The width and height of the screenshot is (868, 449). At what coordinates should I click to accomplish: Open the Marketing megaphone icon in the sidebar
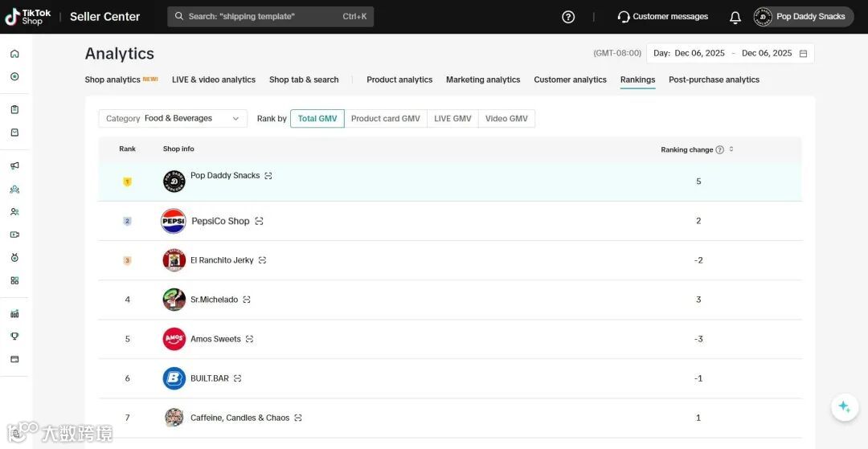15,166
